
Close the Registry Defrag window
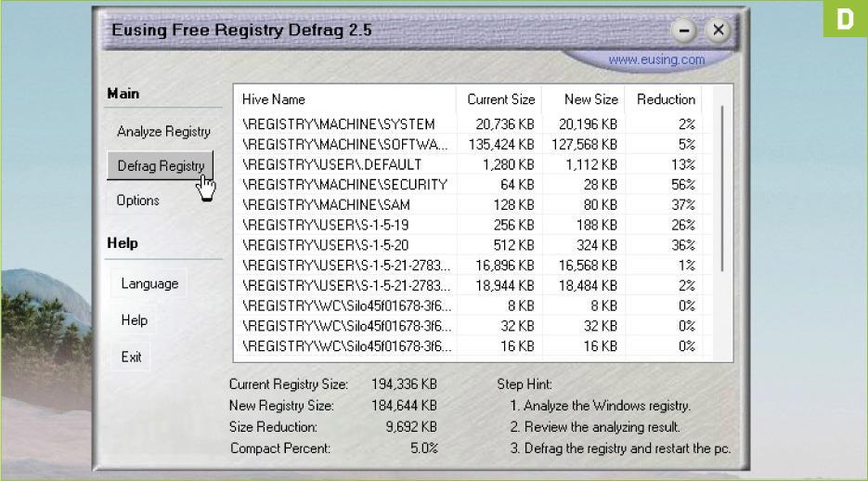coord(718,30)
